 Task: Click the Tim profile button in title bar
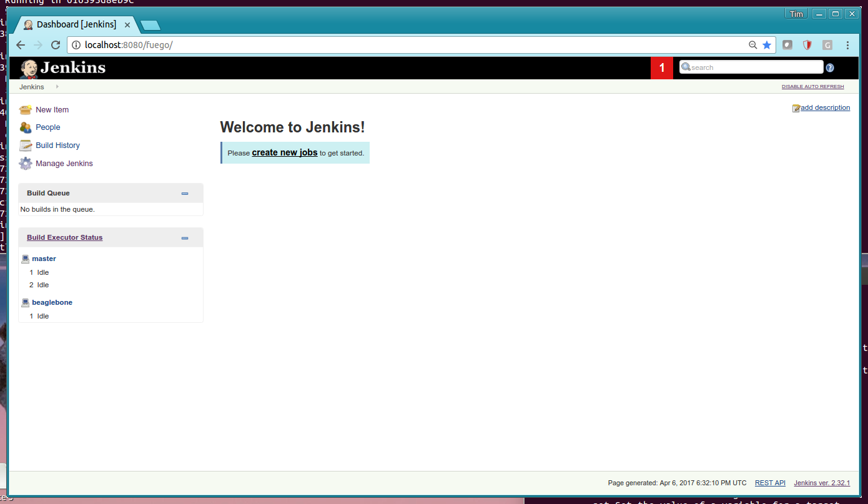(796, 14)
